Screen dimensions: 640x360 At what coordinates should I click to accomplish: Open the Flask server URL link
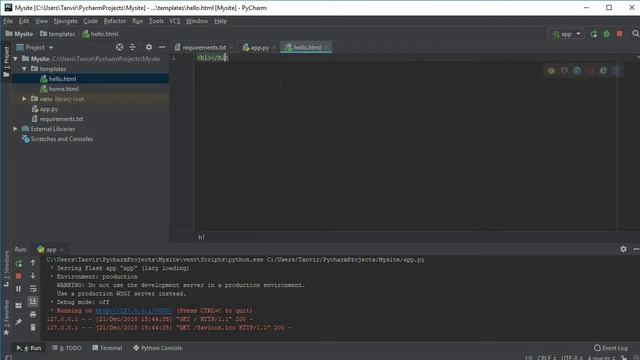pos(134,311)
